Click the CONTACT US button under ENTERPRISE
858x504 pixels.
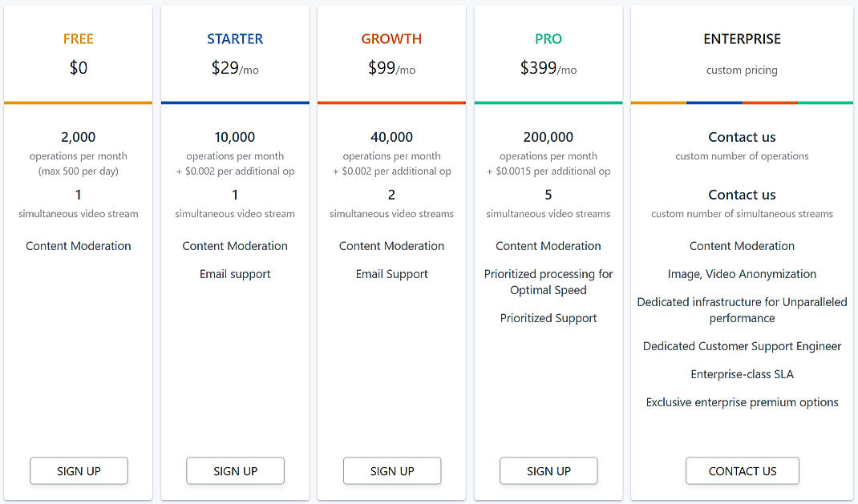742,470
